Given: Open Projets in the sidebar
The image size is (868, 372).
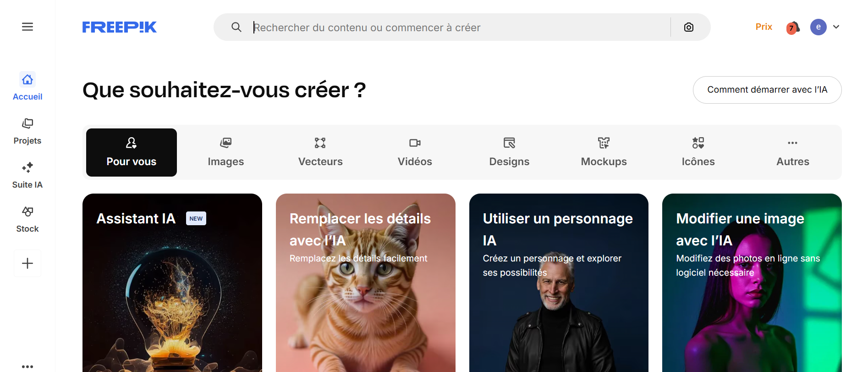Looking at the screenshot, I should (27, 131).
